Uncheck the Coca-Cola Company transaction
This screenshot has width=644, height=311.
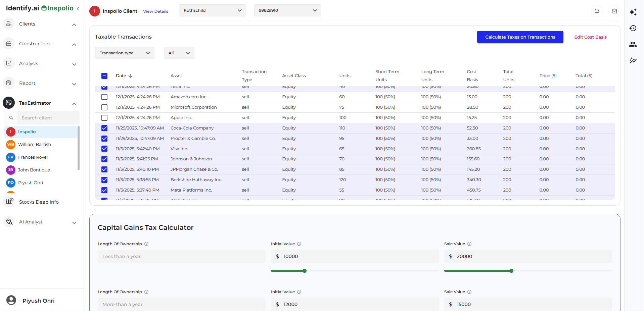[x=104, y=128]
